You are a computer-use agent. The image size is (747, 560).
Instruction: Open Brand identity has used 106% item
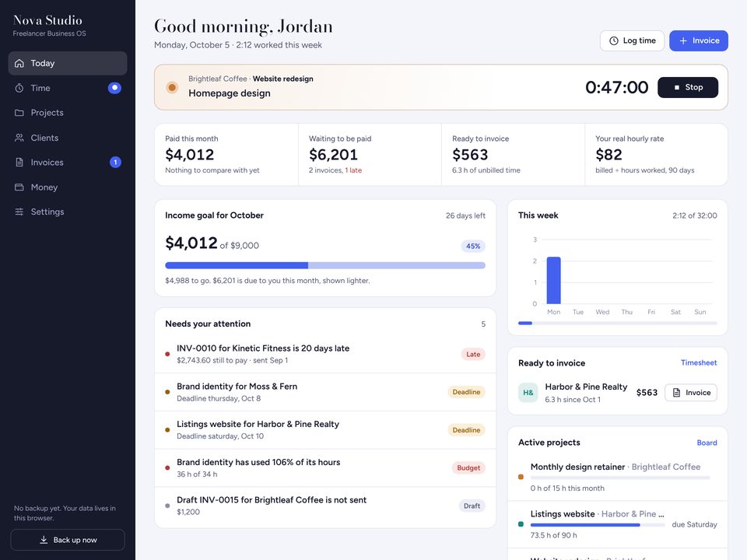(325, 467)
